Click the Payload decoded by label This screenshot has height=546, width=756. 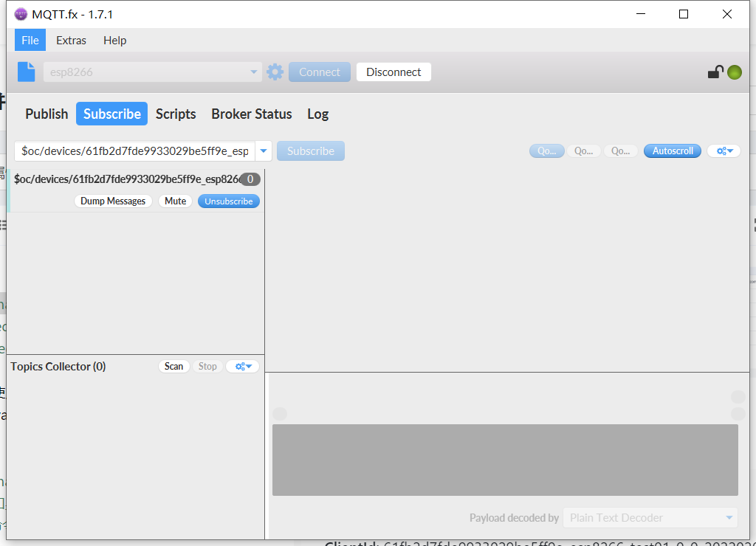(514, 517)
